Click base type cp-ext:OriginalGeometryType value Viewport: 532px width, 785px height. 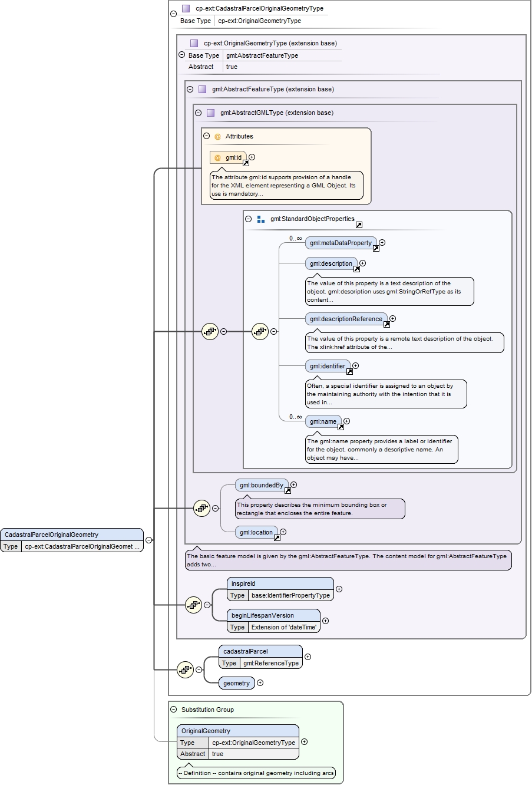point(259,21)
